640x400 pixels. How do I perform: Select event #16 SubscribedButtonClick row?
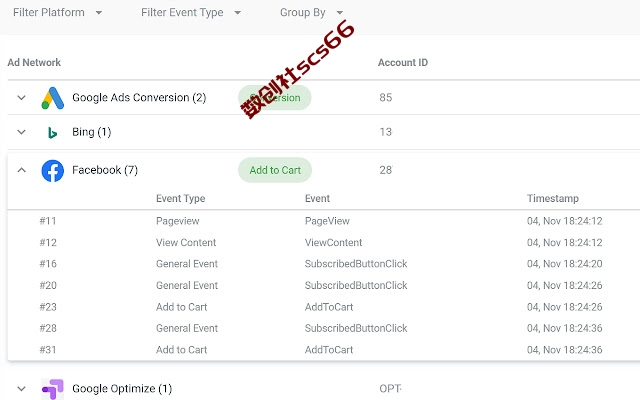click(x=324, y=264)
